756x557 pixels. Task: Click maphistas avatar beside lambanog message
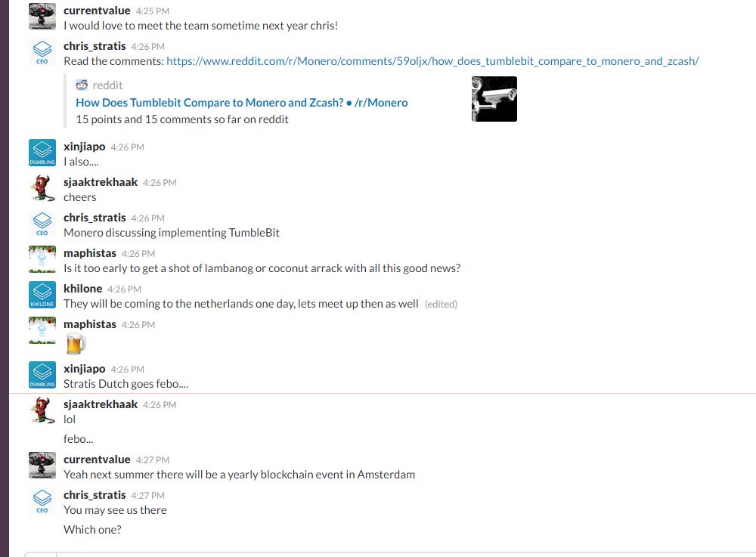click(x=42, y=259)
